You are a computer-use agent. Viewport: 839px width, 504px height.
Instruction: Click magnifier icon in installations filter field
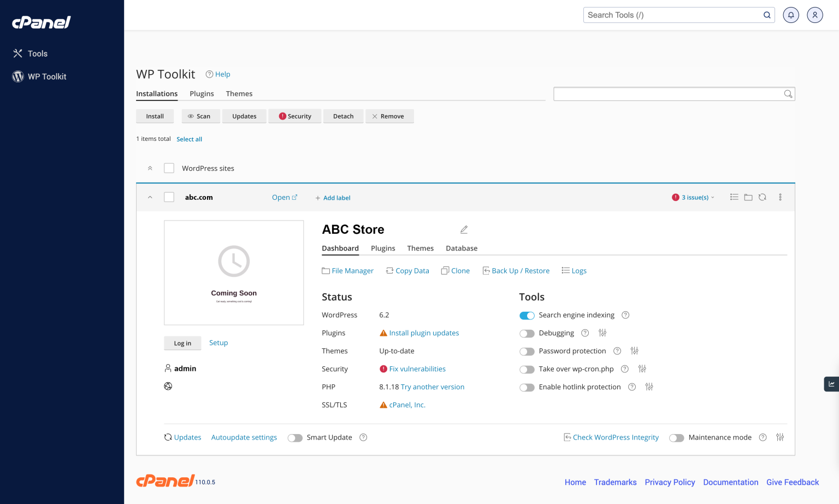(x=788, y=94)
